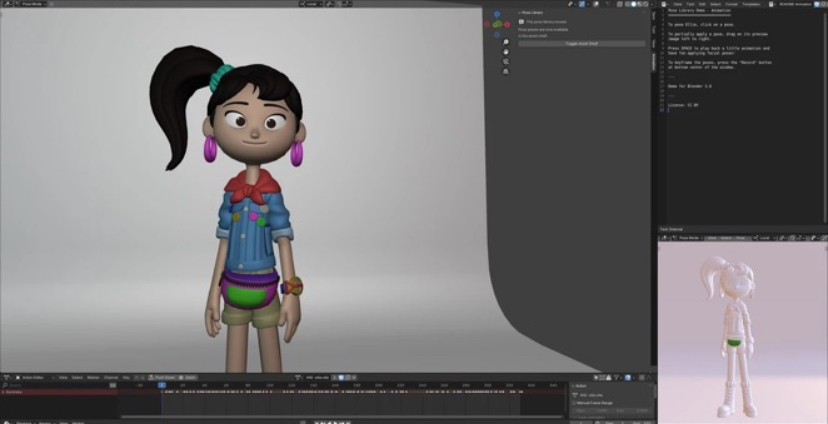828x424 pixels.
Task: Open the Key menu in the Action Editor
Action: pos(126,378)
